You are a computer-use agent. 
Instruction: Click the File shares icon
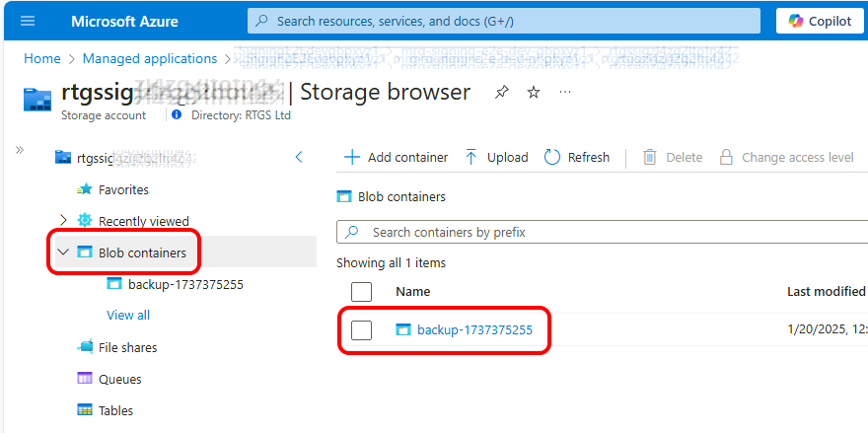tap(85, 347)
